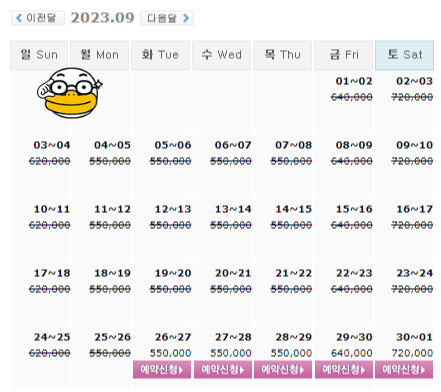Click date range 25~26

tap(112, 337)
